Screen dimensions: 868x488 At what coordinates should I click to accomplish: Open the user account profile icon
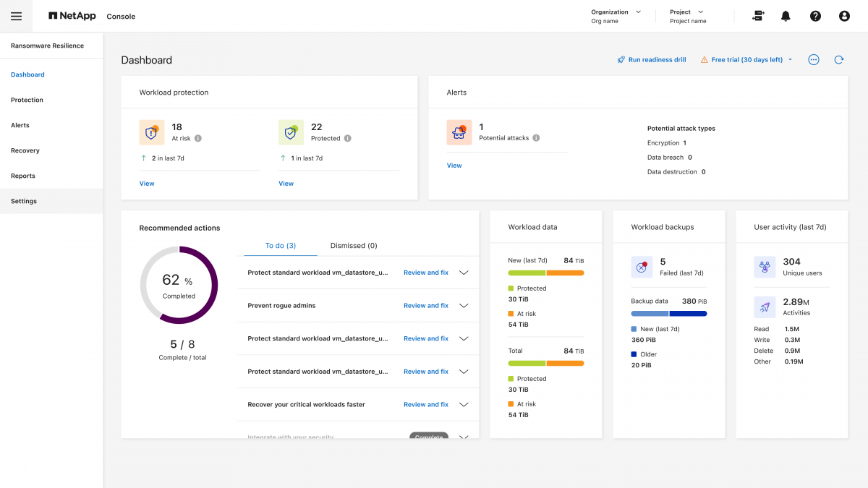pos(844,15)
